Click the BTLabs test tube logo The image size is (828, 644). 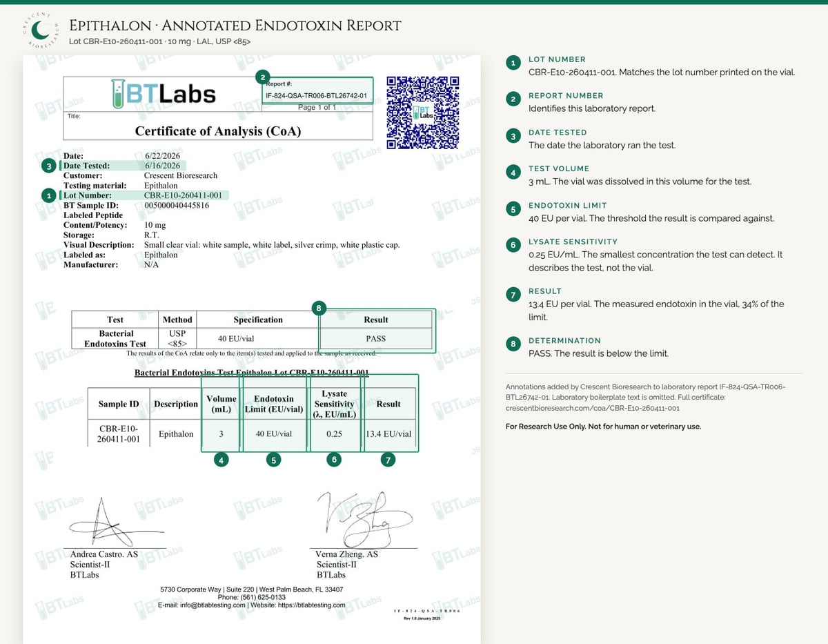coord(163,94)
